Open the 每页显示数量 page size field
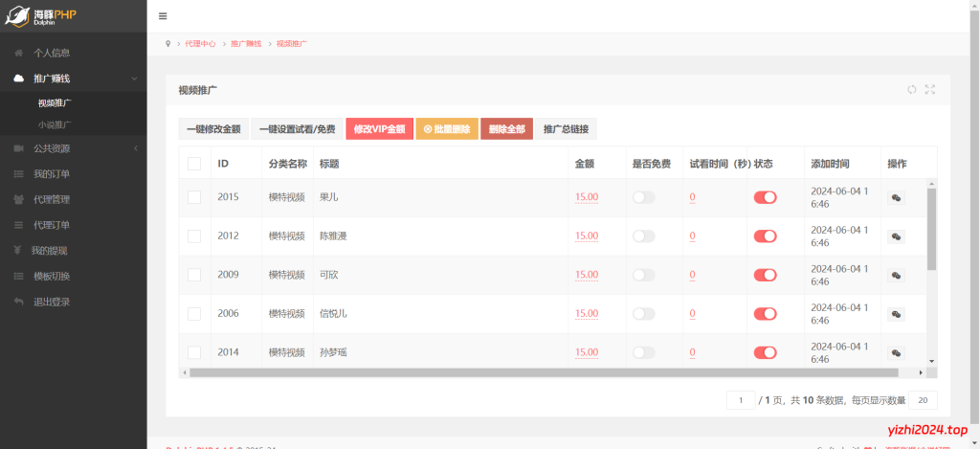980x449 pixels. tap(923, 400)
